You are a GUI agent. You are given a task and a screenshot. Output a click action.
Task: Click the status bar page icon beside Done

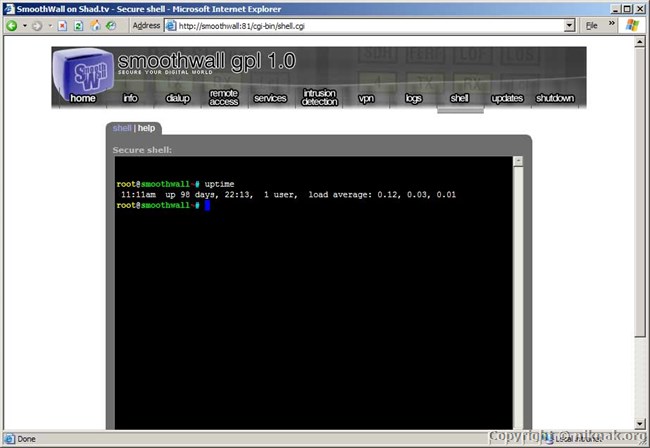(9, 438)
